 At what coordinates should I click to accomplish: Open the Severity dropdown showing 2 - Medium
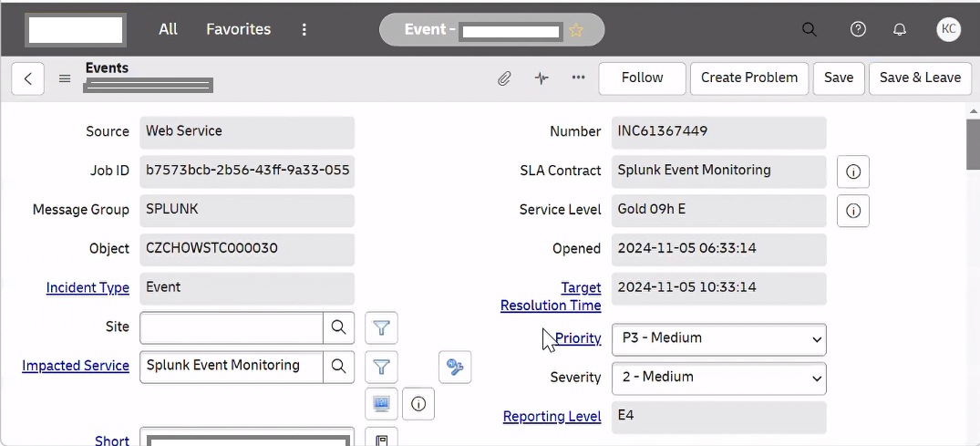(718, 378)
